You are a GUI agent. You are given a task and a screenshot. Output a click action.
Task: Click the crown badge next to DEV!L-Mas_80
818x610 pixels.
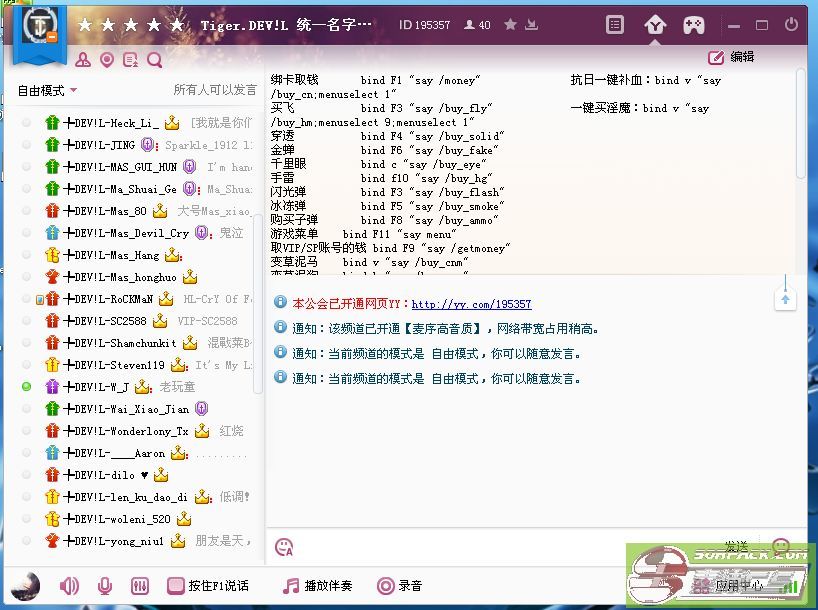pyautogui.click(x=160, y=211)
